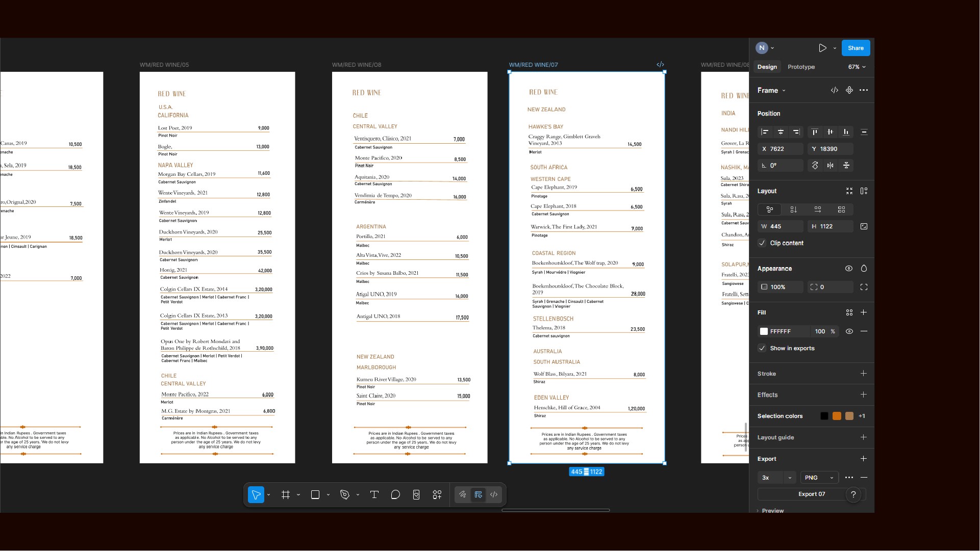This screenshot has height=551, width=980.
Task: Expand the Preview section
Action: [x=772, y=510]
